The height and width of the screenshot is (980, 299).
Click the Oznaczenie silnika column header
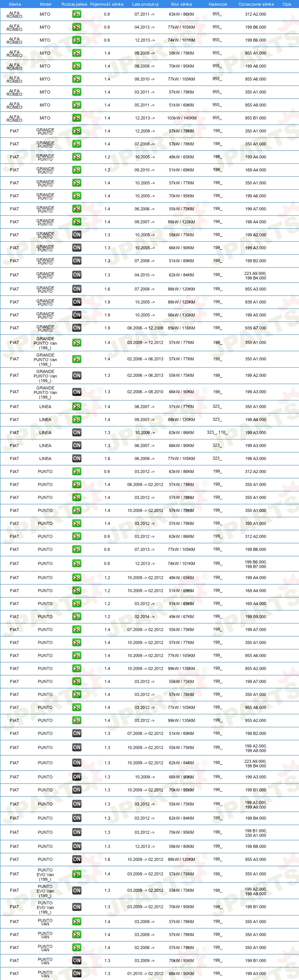256,4
